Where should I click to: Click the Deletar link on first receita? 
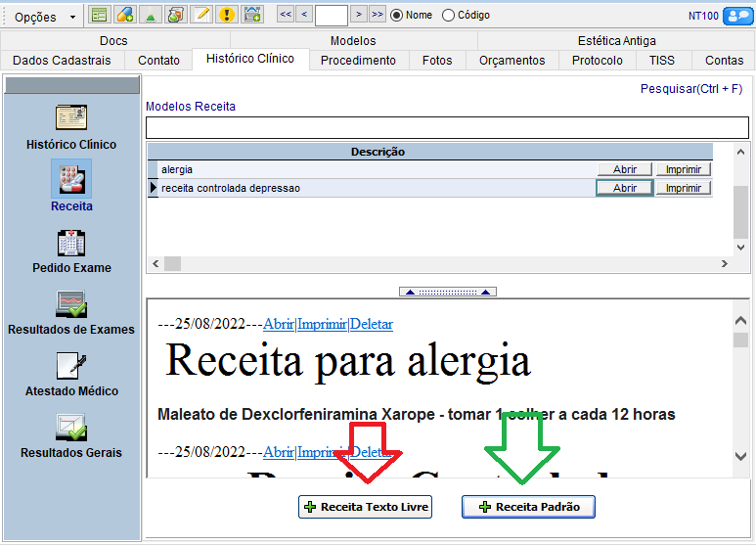coord(372,324)
